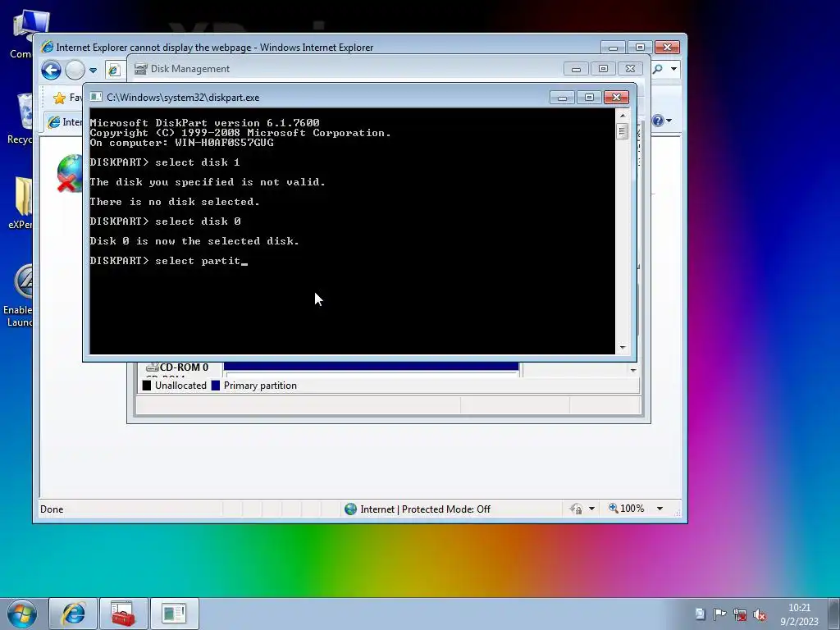Close the Internet Explorer window
Viewport: 840px width, 630px height.
click(667, 47)
